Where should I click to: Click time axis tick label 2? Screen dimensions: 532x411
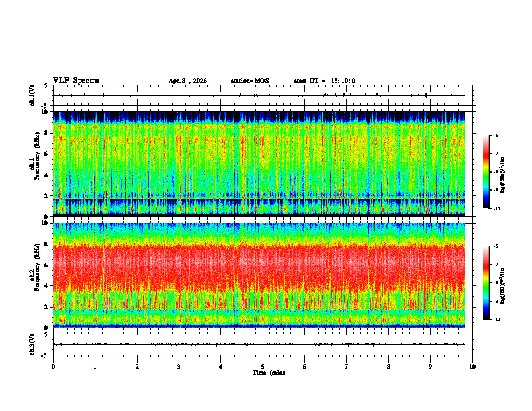(x=137, y=367)
